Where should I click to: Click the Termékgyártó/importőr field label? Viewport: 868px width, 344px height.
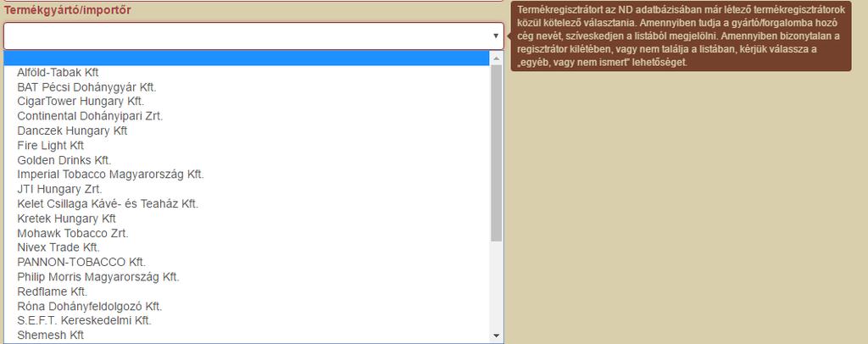[x=68, y=10]
